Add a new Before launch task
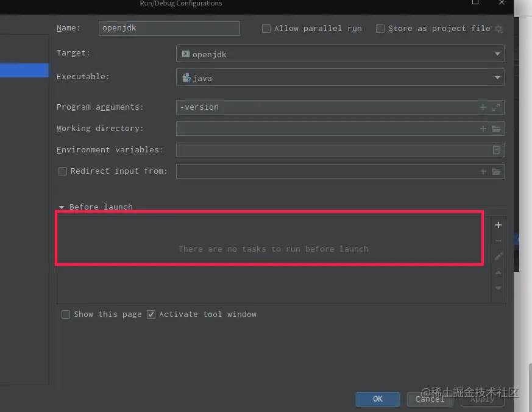This screenshot has width=532, height=412. coord(498,225)
